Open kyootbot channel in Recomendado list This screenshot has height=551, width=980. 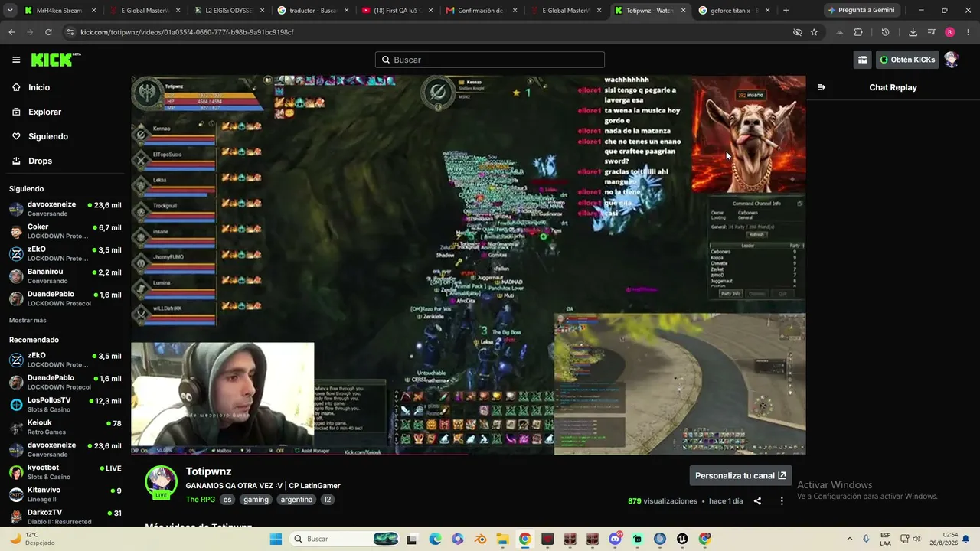[x=65, y=471]
